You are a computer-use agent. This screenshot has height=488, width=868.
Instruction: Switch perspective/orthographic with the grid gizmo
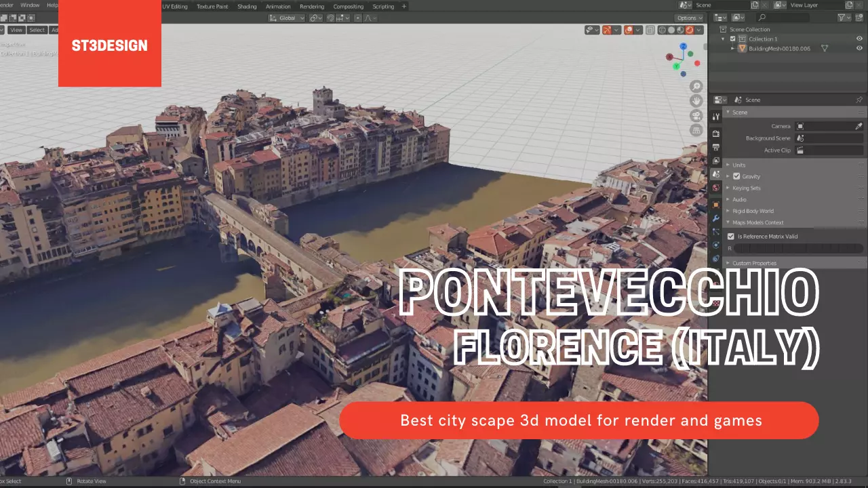coord(696,130)
